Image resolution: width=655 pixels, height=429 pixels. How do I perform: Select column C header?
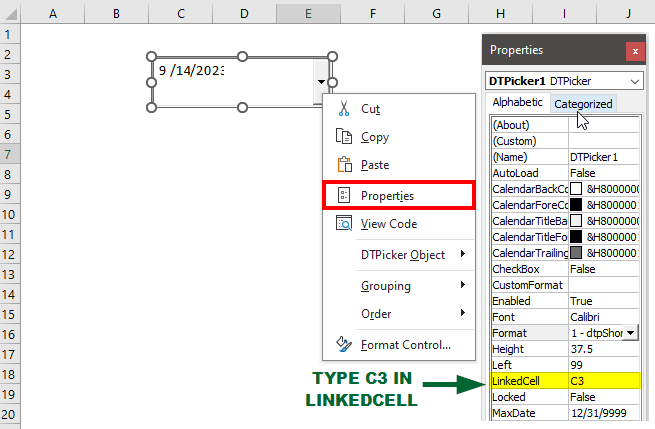point(180,14)
